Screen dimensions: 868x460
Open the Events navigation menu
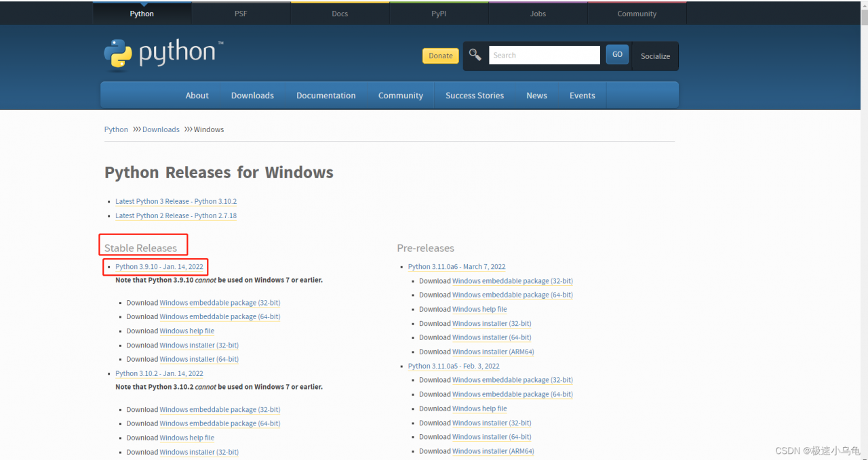pos(583,96)
